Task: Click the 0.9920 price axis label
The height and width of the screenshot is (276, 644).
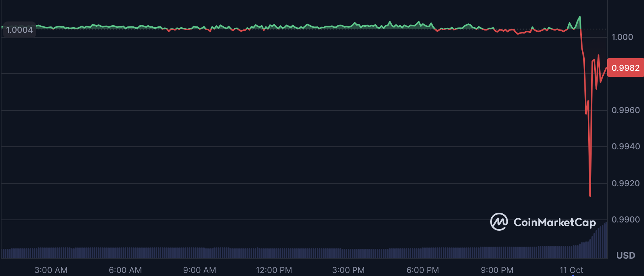Action: 626,183
